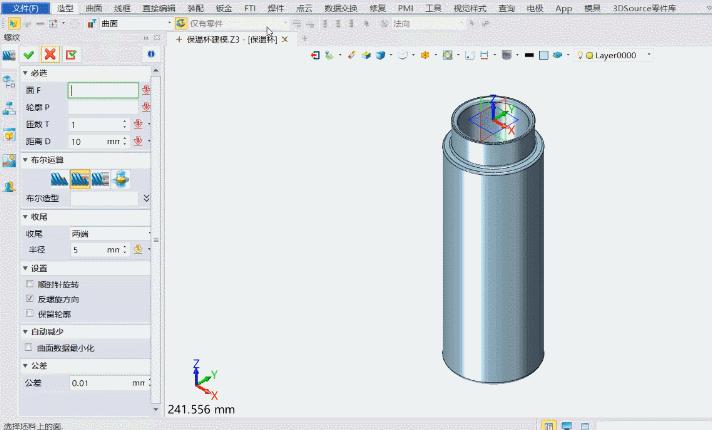Click the 轮廓 P input field
The height and width of the screenshot is (430, 712).
[103, 107]
